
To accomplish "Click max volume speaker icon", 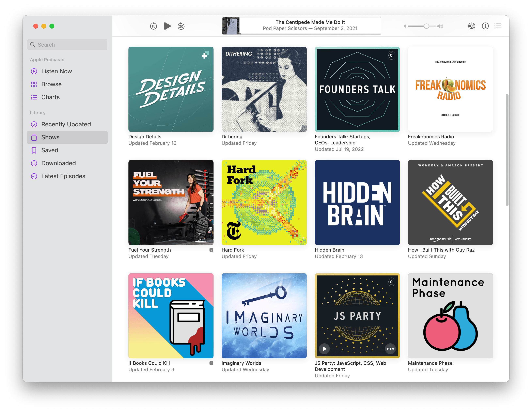I will (440, 26).
